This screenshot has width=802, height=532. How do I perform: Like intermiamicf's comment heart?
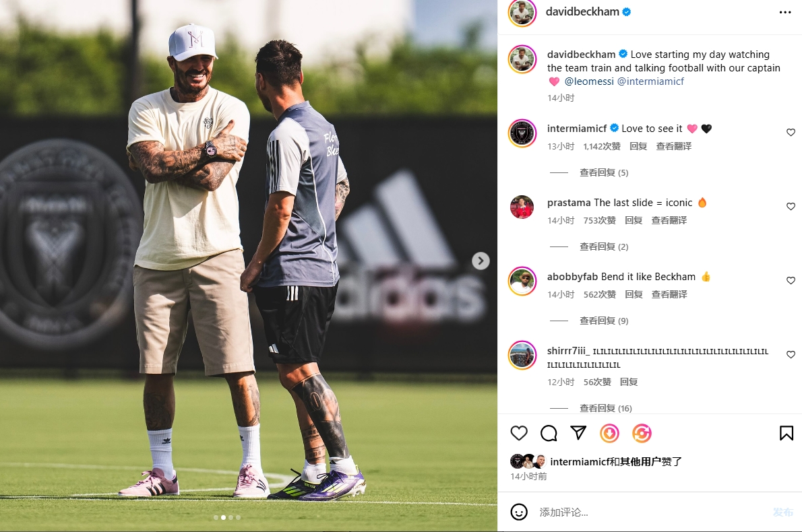(x=791, y=133)
